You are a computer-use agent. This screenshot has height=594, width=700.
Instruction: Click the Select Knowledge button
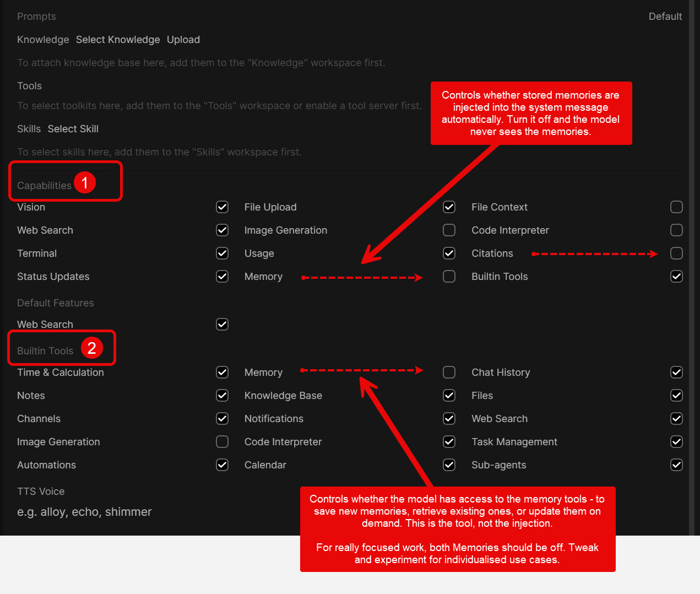tap(118, 40)
